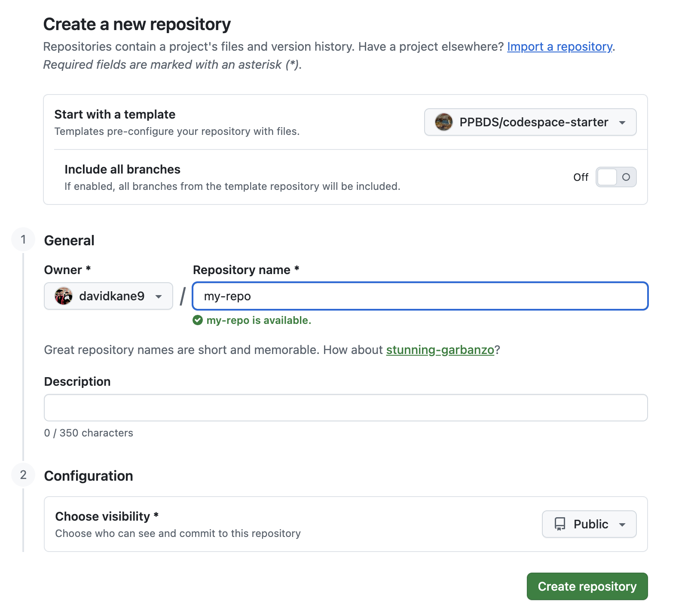Click into the empty Description field

[345, 408]
